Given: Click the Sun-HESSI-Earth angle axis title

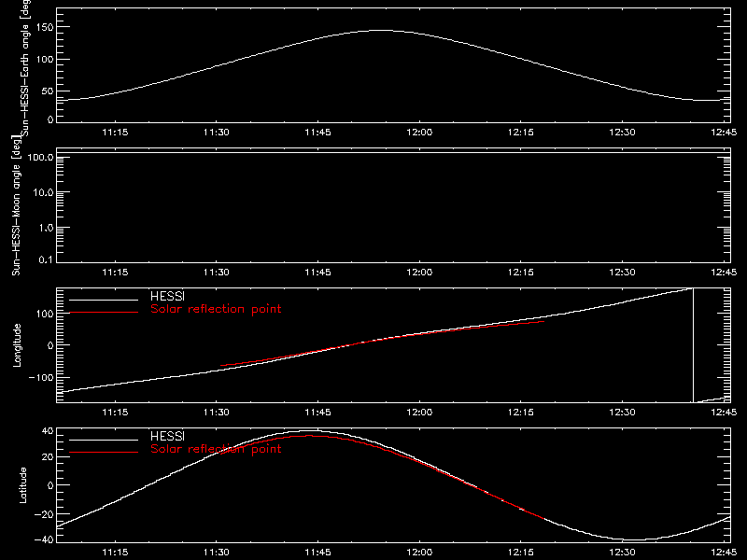Looking at the screenshot, I should click(25, 67).
